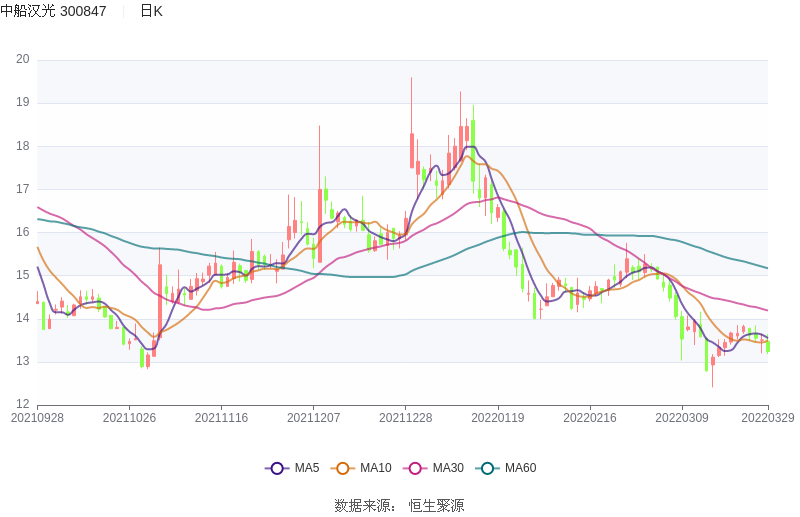Hide the MA10 series via its text label

375,468
